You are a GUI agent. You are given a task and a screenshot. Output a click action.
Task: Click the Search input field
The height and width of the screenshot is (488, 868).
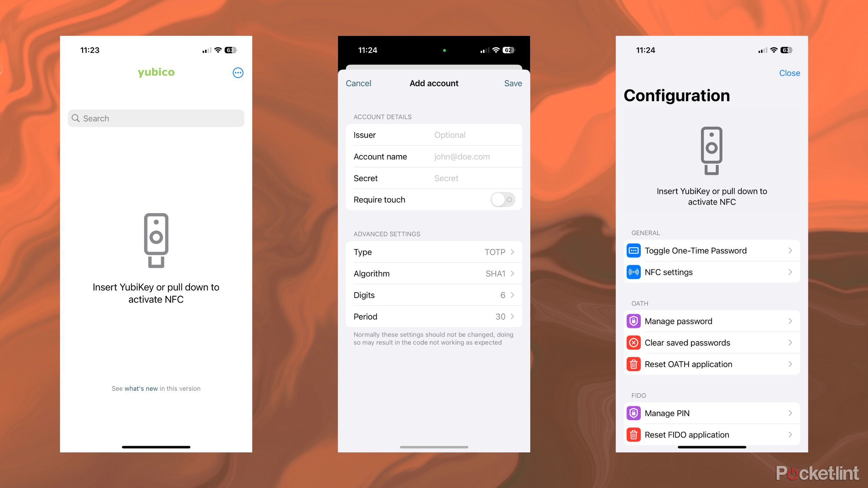click(157, 117)
